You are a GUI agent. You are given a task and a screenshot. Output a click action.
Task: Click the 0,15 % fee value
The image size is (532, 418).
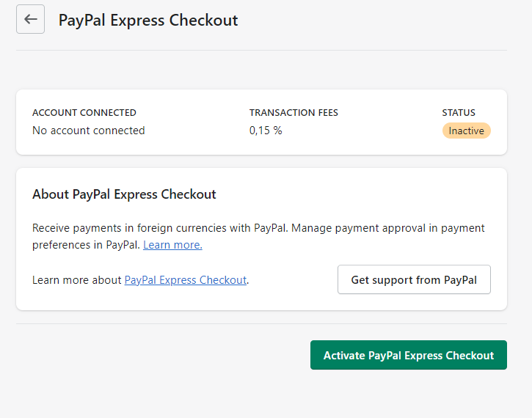pyautogui.click(x=266, y=131)
